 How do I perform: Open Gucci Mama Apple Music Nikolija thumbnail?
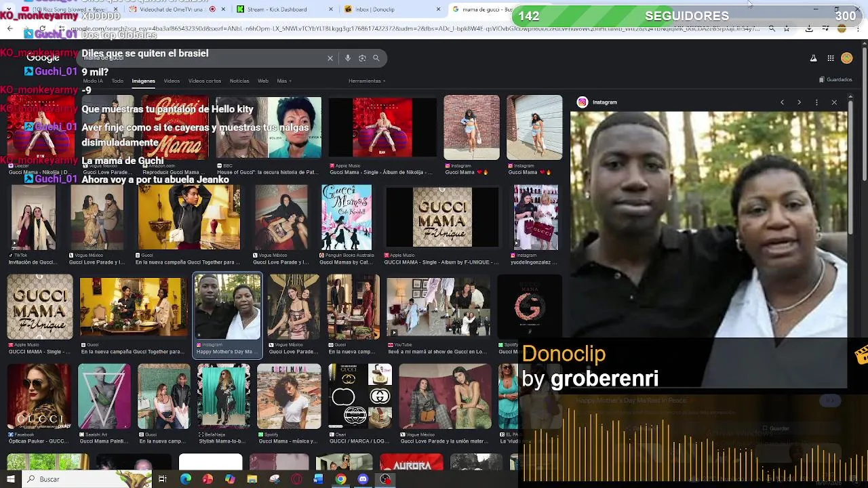(381, 127)
